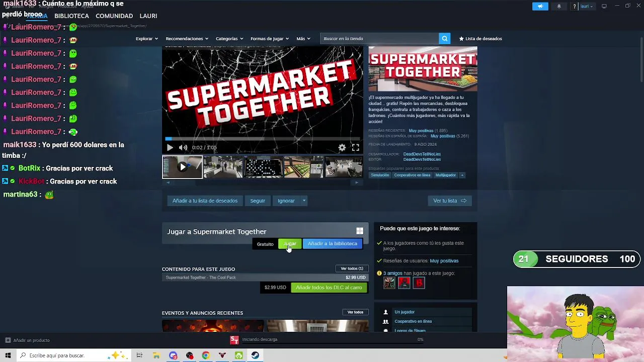The image size is (644, 362).
Task: Open the help question mark
Action: (x=575, y=7)
